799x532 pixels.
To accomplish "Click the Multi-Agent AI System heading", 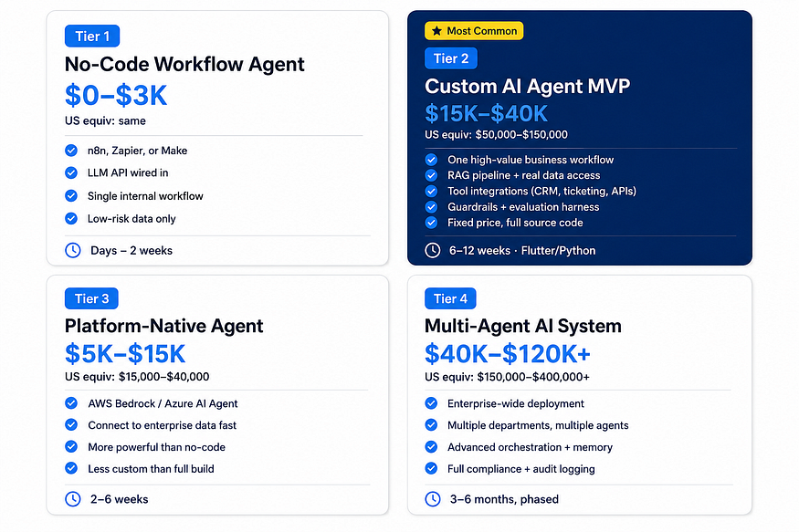I will tap(523, 326).
